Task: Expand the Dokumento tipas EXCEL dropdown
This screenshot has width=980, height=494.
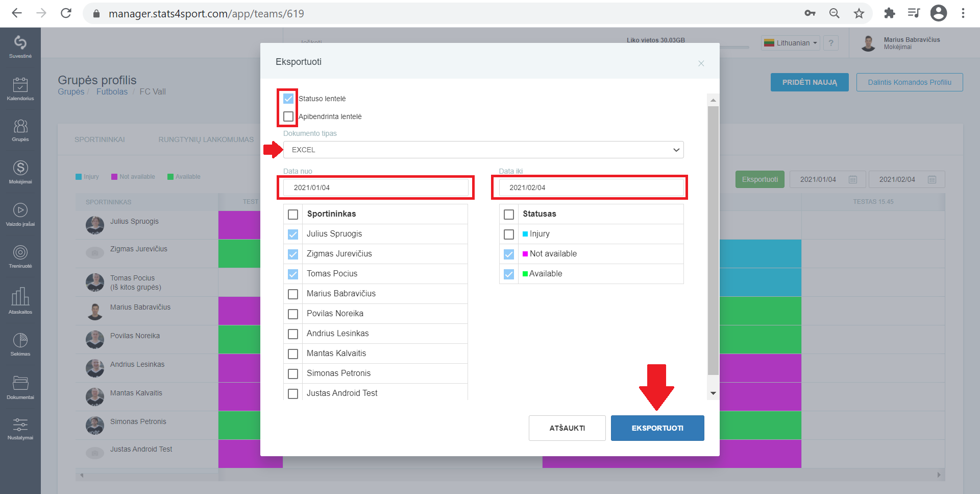Action: (x=483, y=150)
